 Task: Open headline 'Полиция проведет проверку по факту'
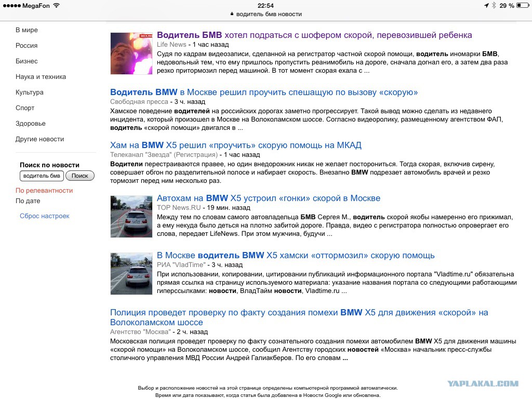pyautogui.click(x=299, y=317)
